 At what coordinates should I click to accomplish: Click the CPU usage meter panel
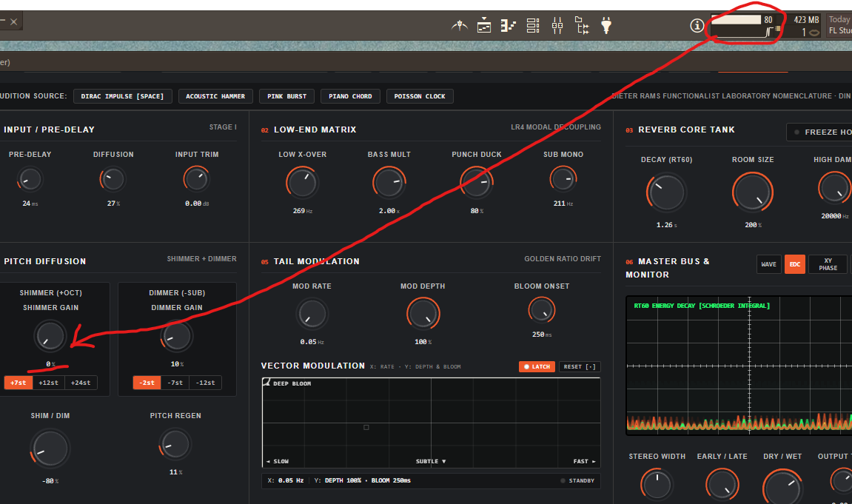747,26
